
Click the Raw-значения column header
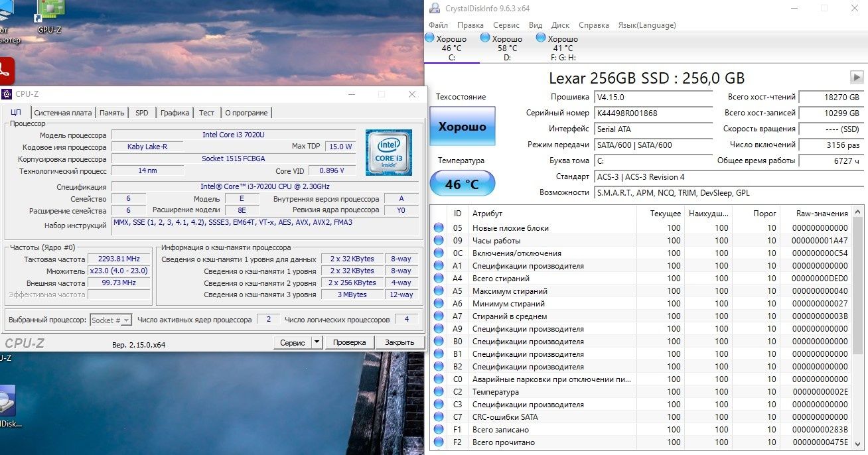click(x=817, y=214)
